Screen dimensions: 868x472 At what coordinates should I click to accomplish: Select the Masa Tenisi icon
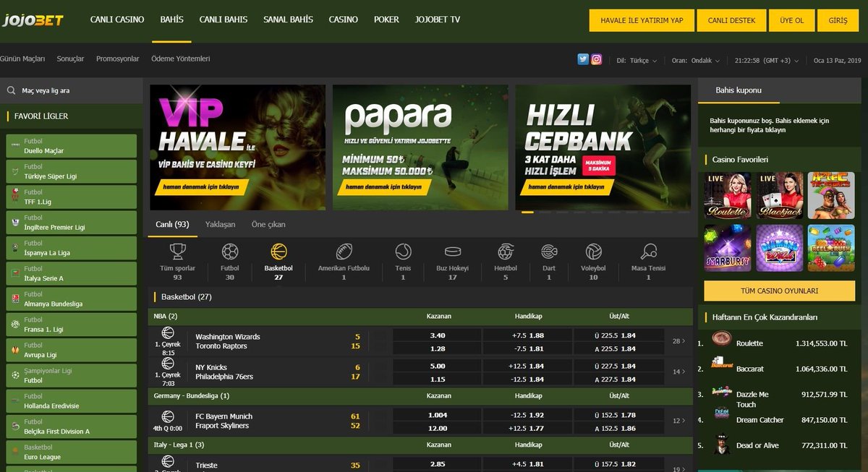(648, 252)
